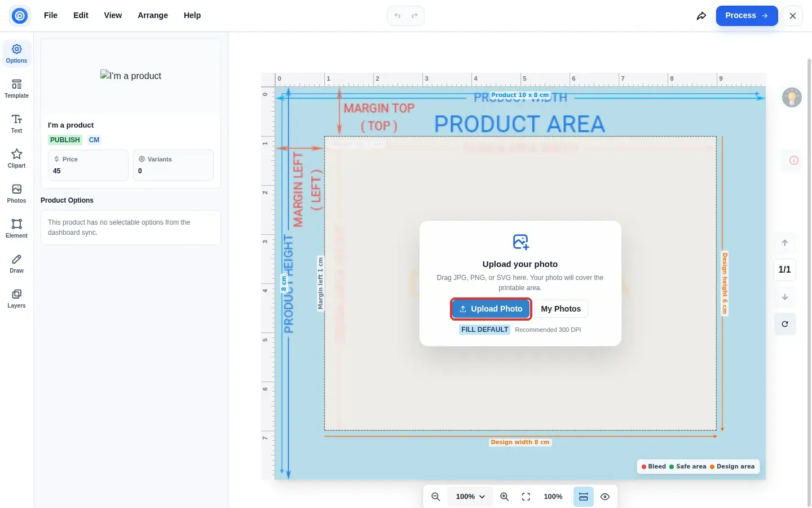Open the Clipart panel

(17, 159)
